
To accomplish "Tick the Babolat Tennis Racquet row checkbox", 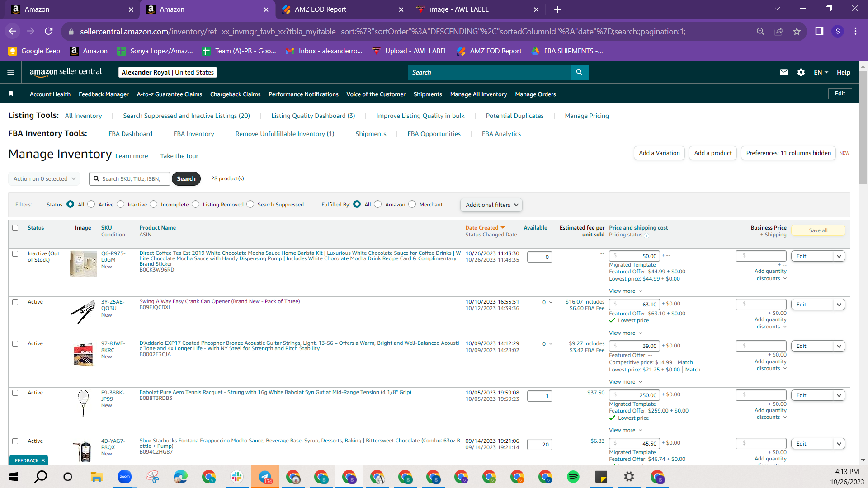I will [x=15, y=393].
